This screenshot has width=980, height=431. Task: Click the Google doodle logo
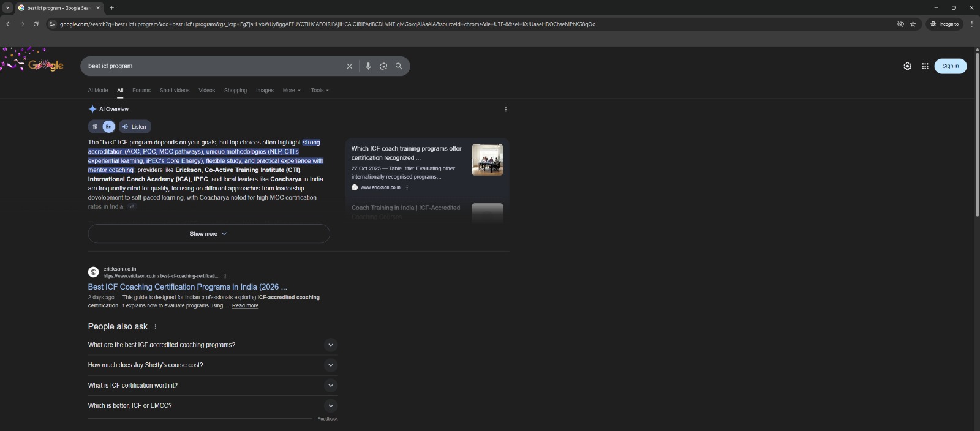coord(34,61)
